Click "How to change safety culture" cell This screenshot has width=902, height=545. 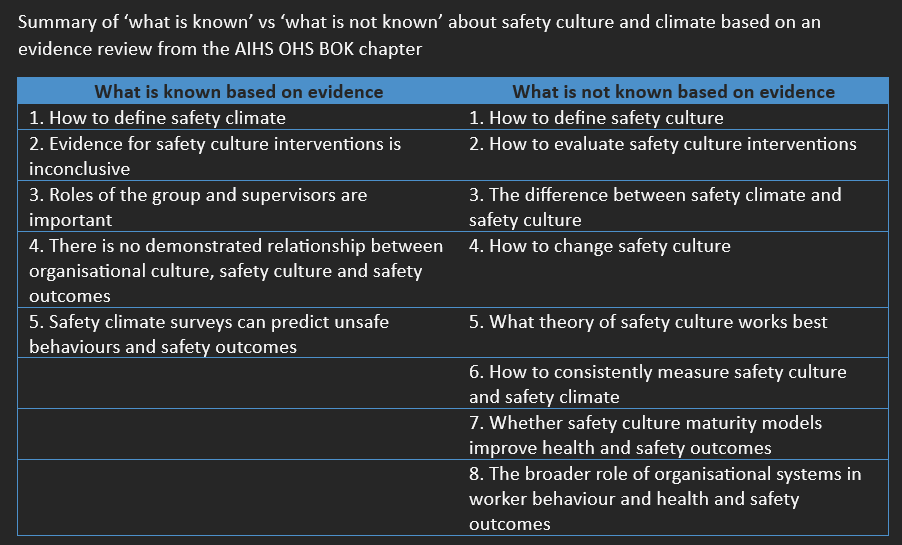[600, 246]
